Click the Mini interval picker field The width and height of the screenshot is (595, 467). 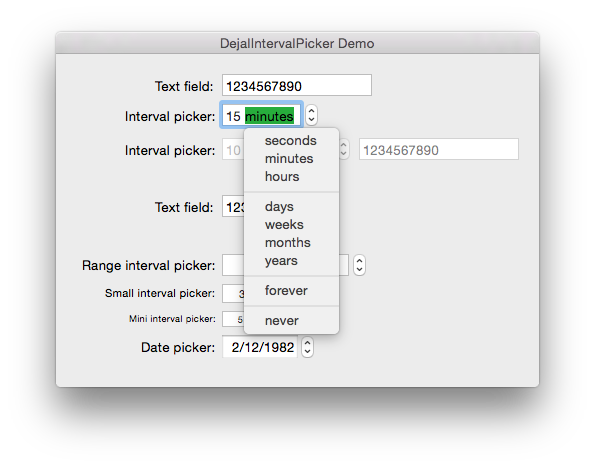point(233,319)
